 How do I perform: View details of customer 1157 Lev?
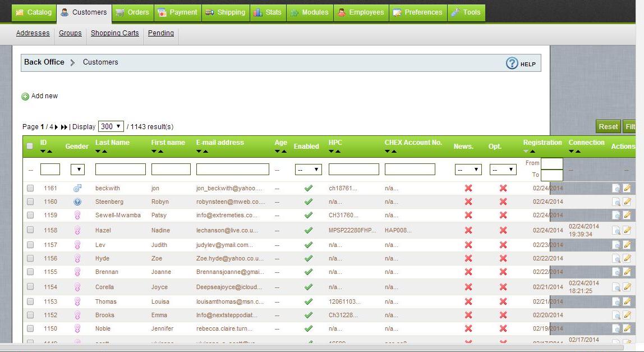[x=616, y=245]
